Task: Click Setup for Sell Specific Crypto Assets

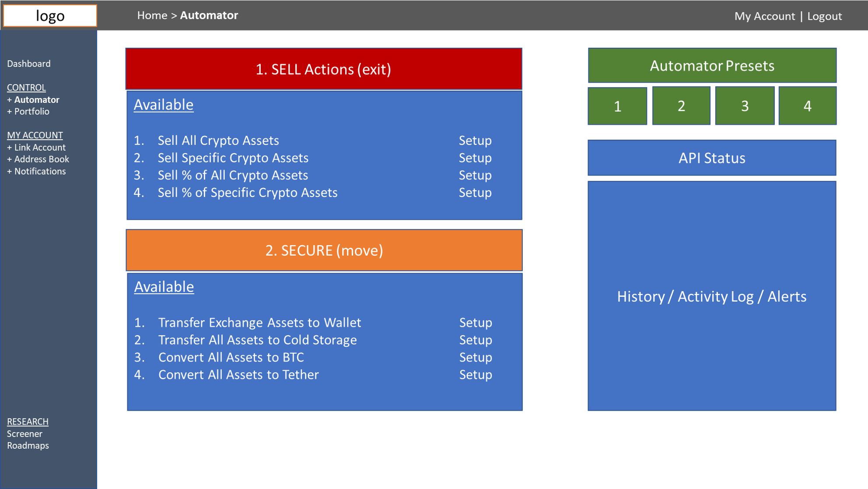Action: [475, 158]
